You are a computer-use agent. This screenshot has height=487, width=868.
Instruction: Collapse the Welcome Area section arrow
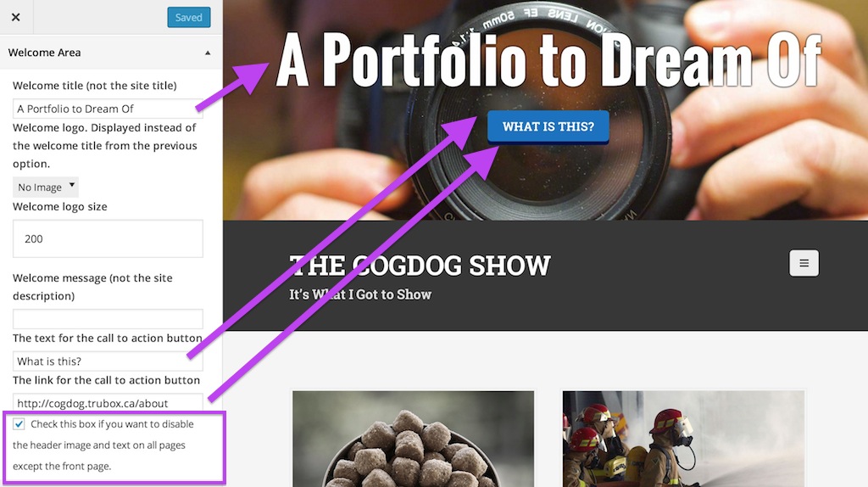208,53
